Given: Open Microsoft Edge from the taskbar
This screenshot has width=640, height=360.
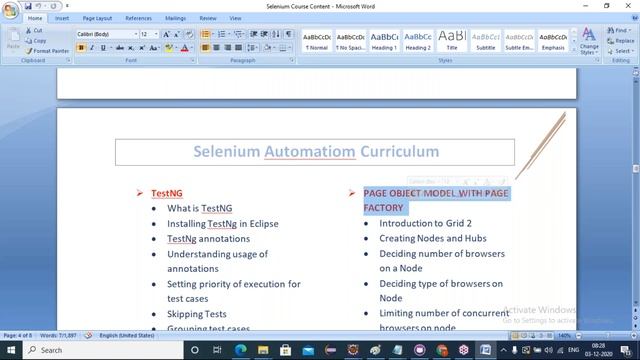Looking at the screenshot, I should tap(240, 350).
